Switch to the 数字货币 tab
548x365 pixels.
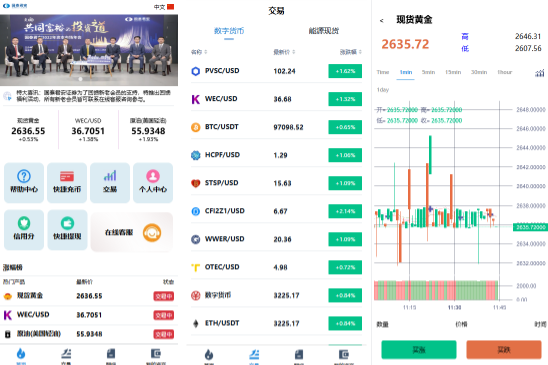229,31
